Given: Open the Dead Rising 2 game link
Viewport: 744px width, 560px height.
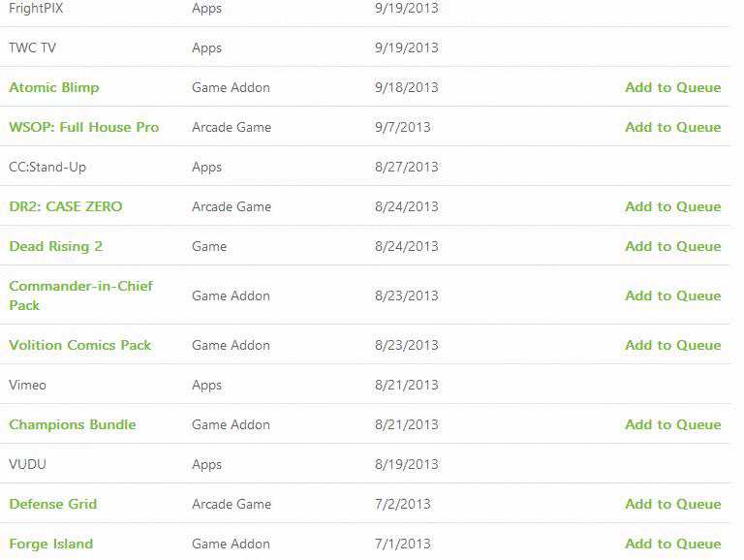Looking at the screenshot, I should tap(55, 246).
